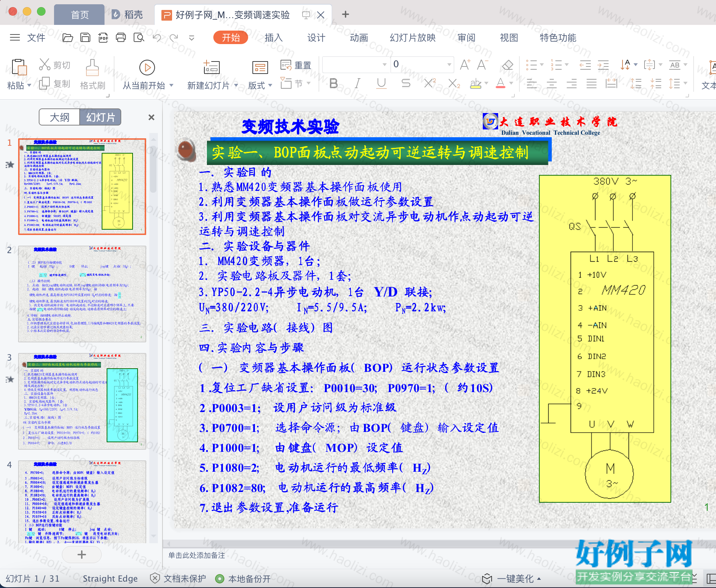Click local backup status icon
Screen dimensions: 716x588
click(x=220, y=579)
